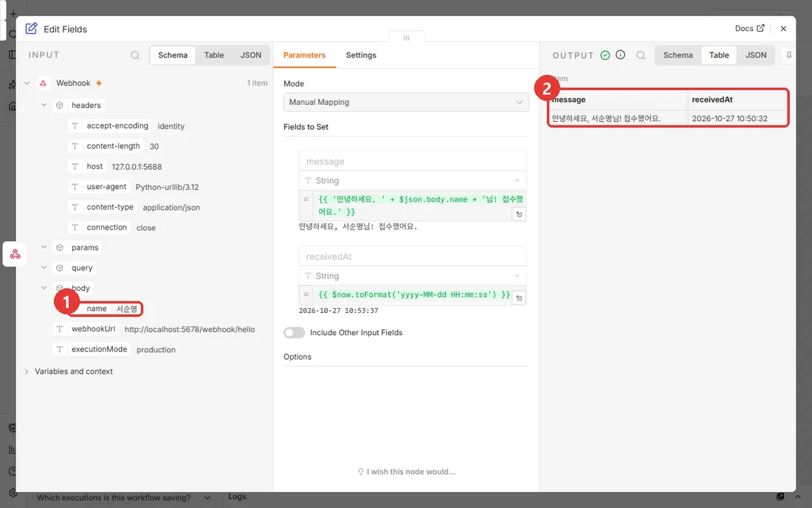
Task: Click the I wish this node would... link
Action: pos(407,472)
